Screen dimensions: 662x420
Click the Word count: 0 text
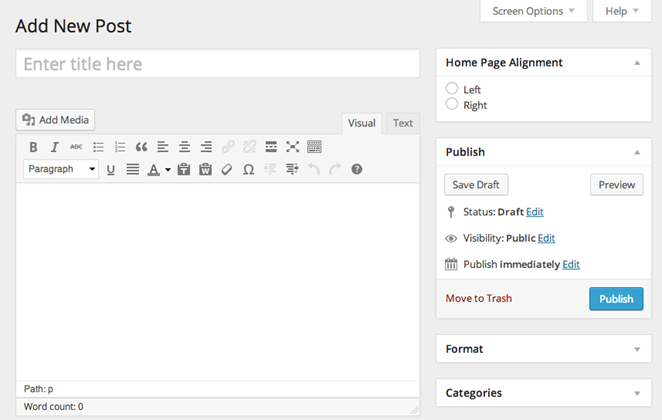click(54, 406)
